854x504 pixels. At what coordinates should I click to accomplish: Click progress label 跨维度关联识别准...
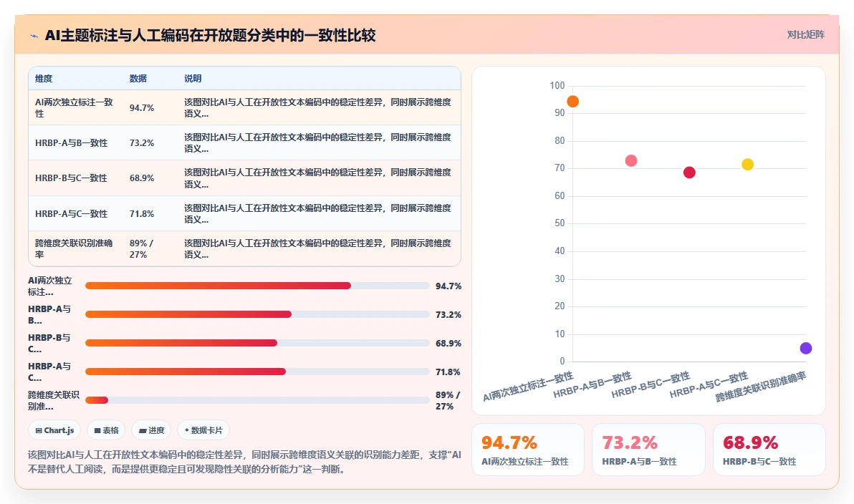coord(53,401)
